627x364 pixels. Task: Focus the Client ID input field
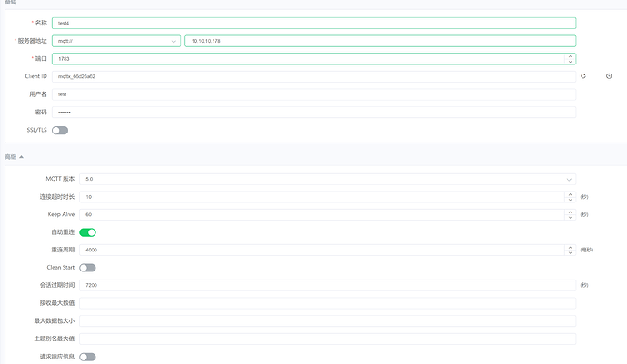click(x=313, y=76)
